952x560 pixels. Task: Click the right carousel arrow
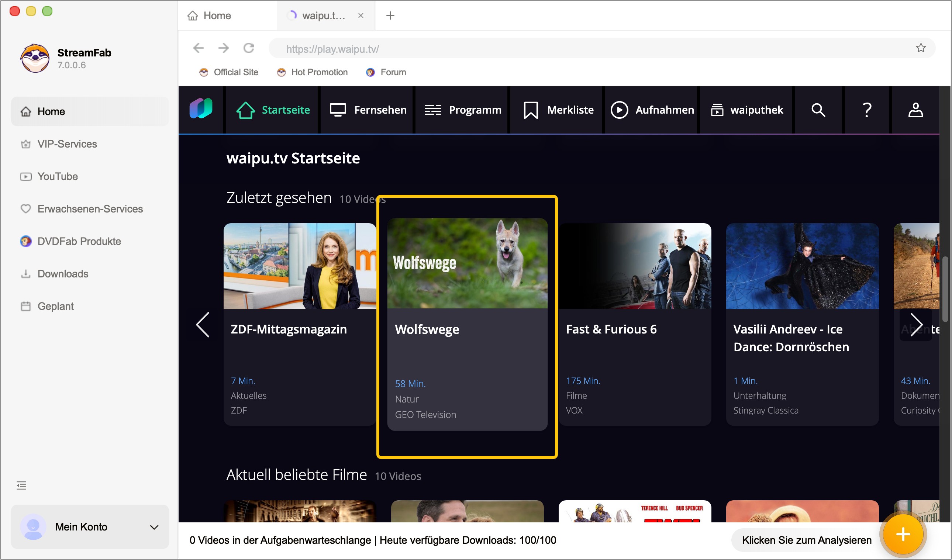click(x=917, y=324)
